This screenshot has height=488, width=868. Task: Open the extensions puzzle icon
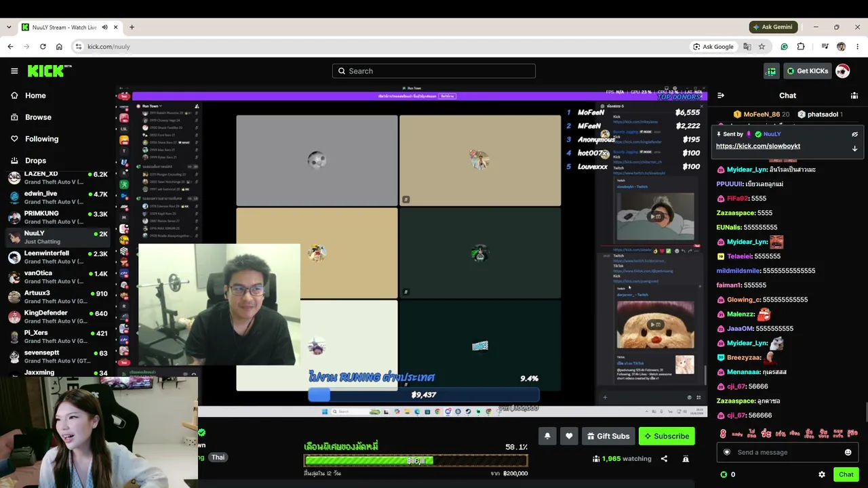801,47
